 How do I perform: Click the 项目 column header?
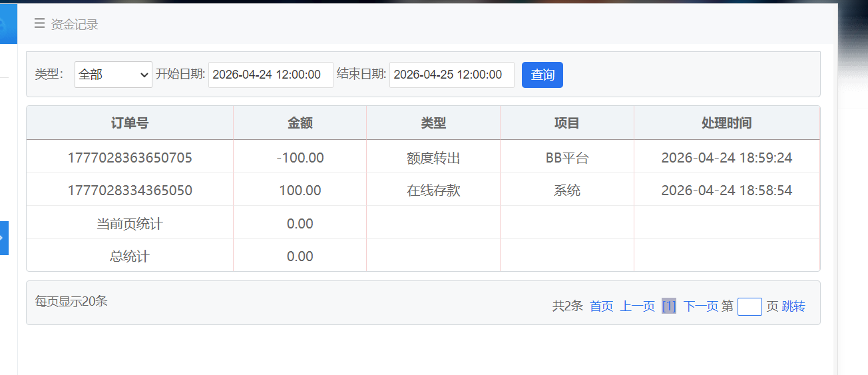tap(567, 123)
